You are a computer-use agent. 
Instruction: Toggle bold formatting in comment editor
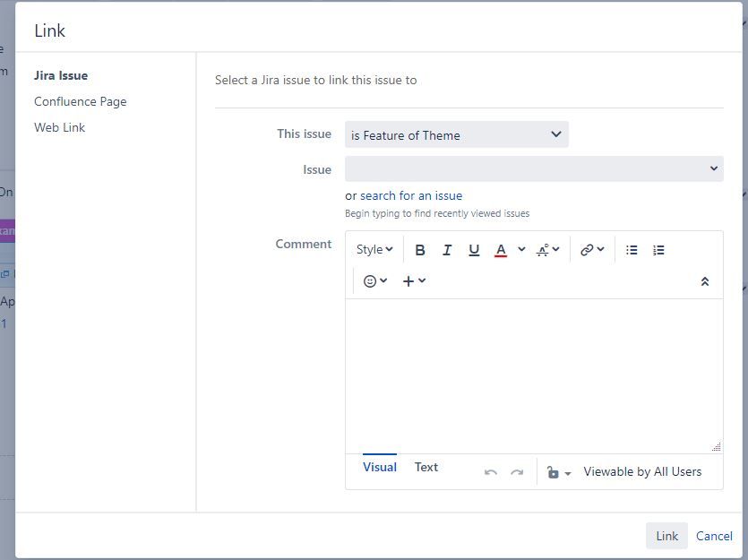[x=420, y=250]
